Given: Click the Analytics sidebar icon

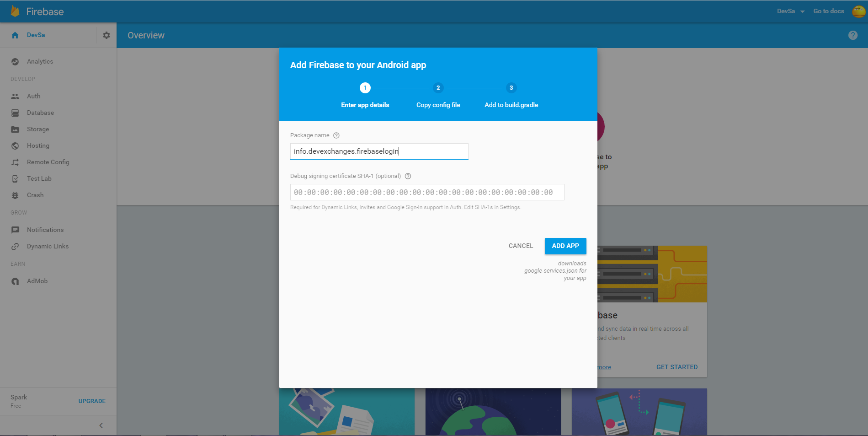Looking at the screenshot, I should 15,62.
